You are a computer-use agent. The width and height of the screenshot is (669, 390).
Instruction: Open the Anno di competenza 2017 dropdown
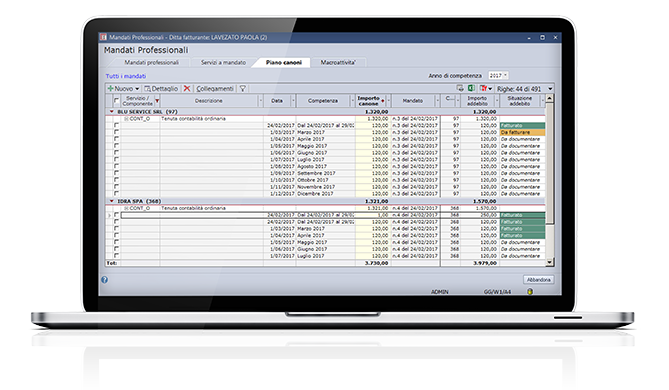(498, 76)
